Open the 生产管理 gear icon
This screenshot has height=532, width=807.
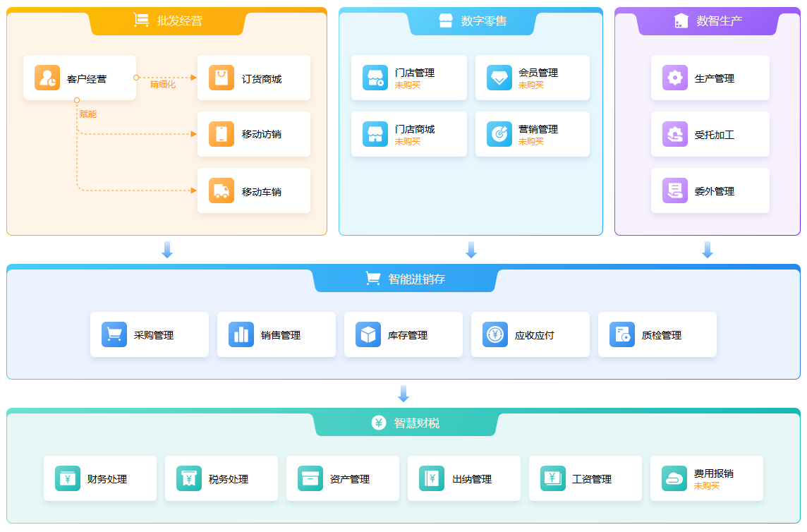[x=675, y=78]
